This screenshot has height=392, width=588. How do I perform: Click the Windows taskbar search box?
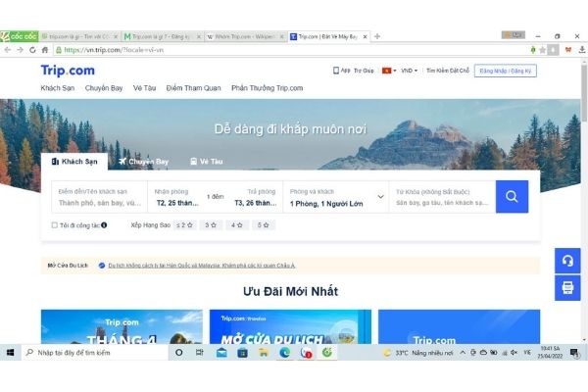click(95, 353)
